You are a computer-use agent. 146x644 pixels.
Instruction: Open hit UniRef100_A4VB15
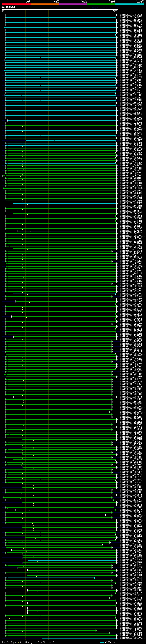[x=131, y=560]
